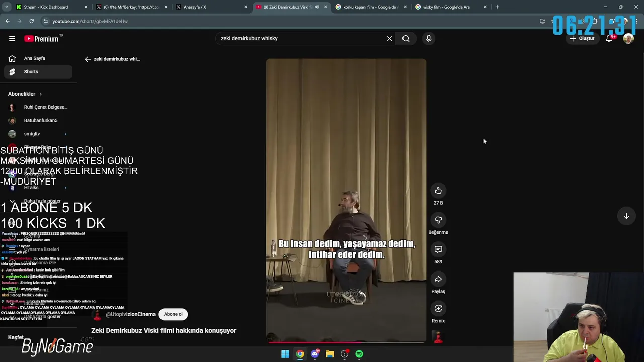Seek using the Short's red progress bar
This screenshot has width=644, height=362.
point(346,343)
